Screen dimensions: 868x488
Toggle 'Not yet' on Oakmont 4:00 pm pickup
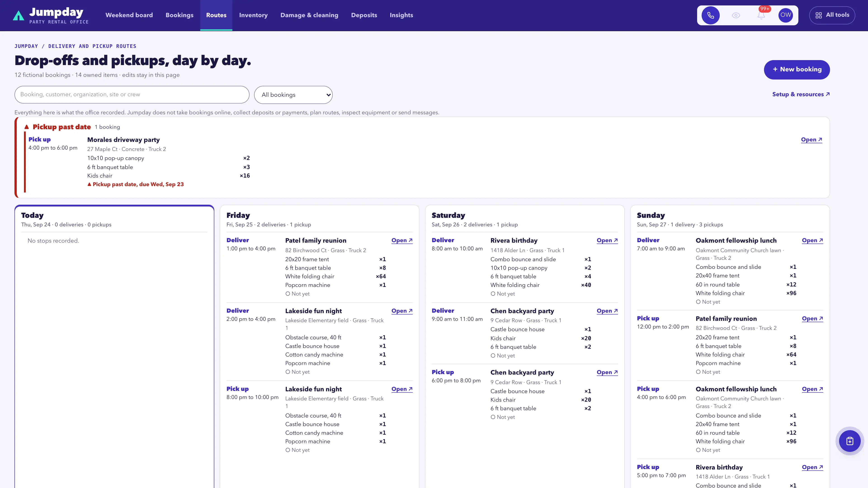[x=708, y=450]
